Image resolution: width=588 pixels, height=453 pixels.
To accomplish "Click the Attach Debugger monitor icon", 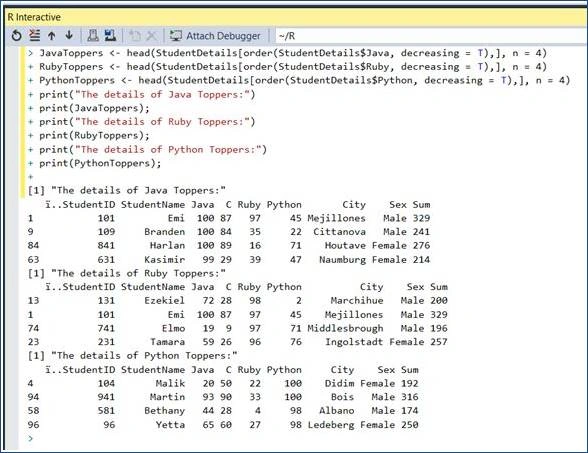I will pos(176,36).
